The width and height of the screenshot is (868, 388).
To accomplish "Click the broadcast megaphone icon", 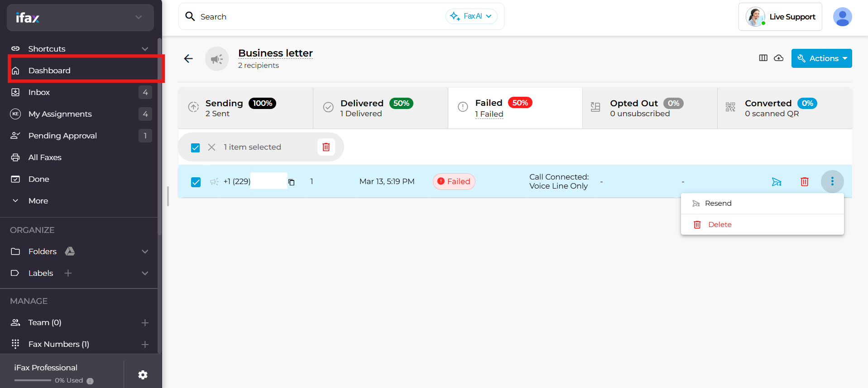I will click(x=217, y=59).
